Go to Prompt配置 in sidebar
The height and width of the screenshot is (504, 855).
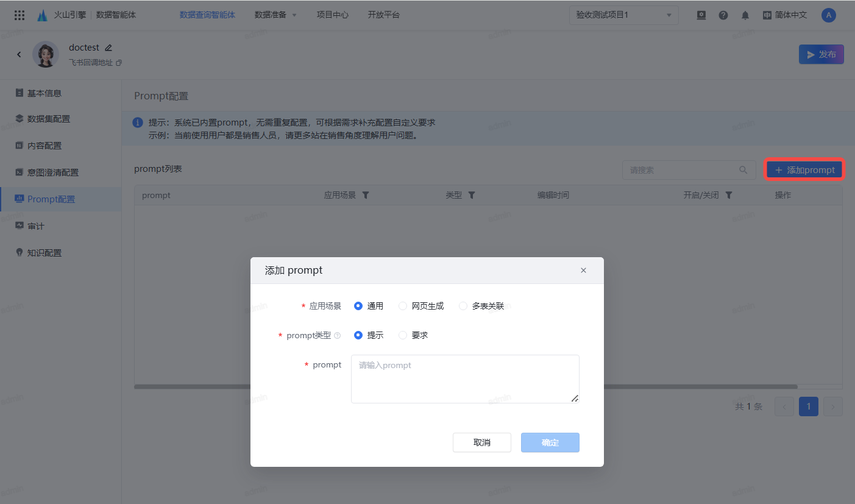tap(61, 199)
